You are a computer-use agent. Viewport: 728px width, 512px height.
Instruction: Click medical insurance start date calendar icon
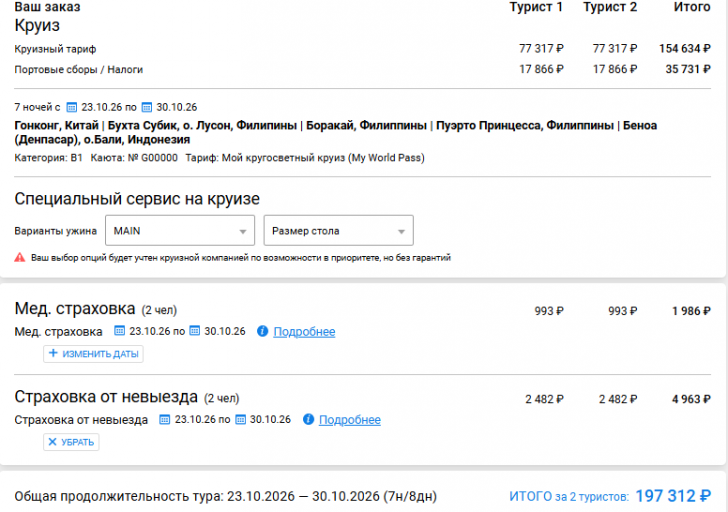click(119, 331)
